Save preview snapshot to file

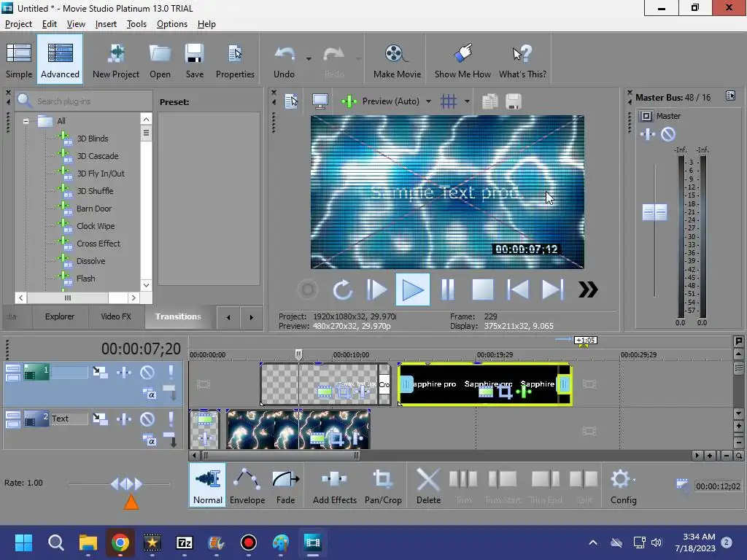point(513,101)
